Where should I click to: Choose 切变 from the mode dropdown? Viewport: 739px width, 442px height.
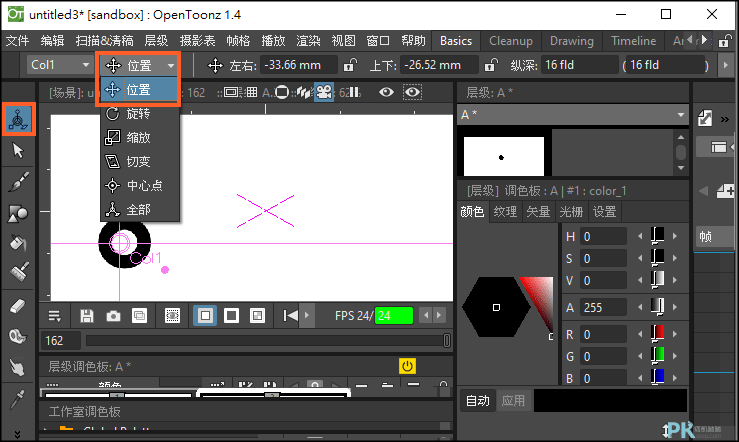pyautogui.click(x=140, y=162)
